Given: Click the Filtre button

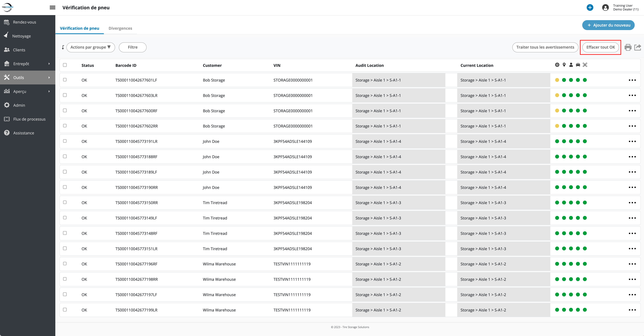Looking at the screenshot, I should 132,47.
